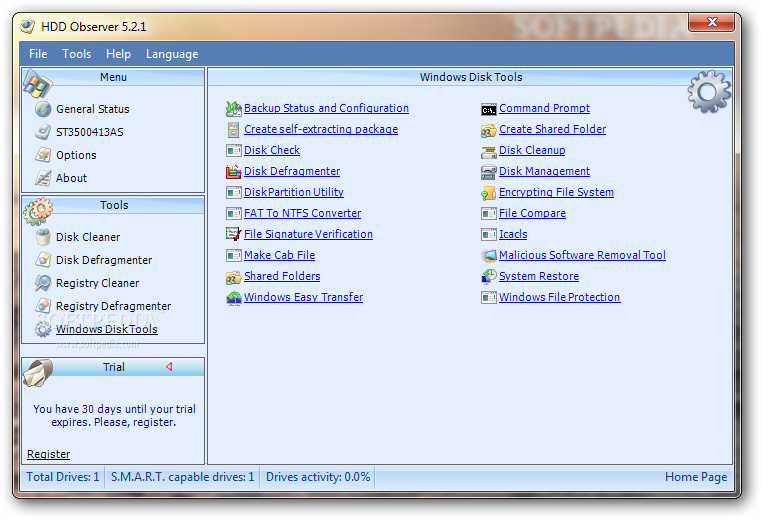Open the Help menu

tap(119, 54)
